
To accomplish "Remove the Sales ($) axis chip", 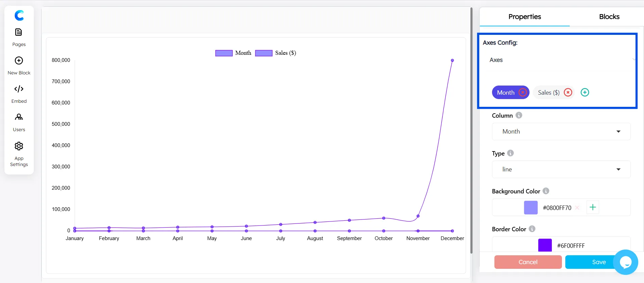I will click(568, 92).
